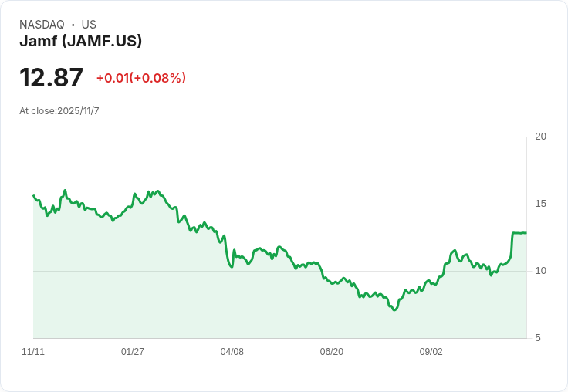This screenshot has height=392, width=568.
Task: Click the At close:2025/11/7 timestamp
Action: pyautogui.click(x=59, y=111)
